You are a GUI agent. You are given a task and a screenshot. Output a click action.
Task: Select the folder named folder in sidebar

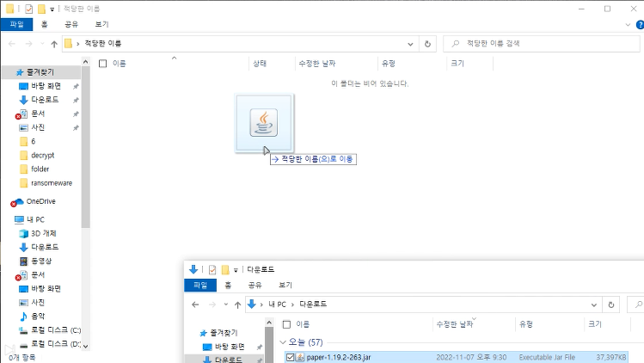pyautogui.click(x=40, y=169)
